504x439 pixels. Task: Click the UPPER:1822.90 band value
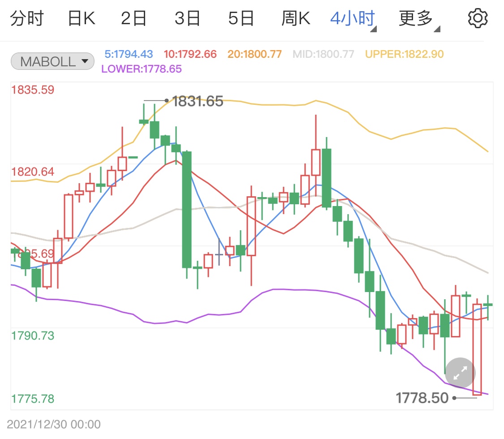405,54
